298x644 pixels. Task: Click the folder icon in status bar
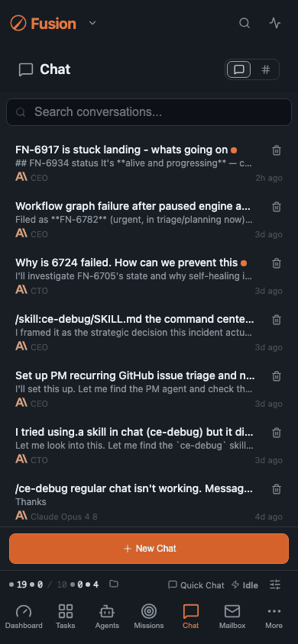pyautogui.click(x=114, y=584)
